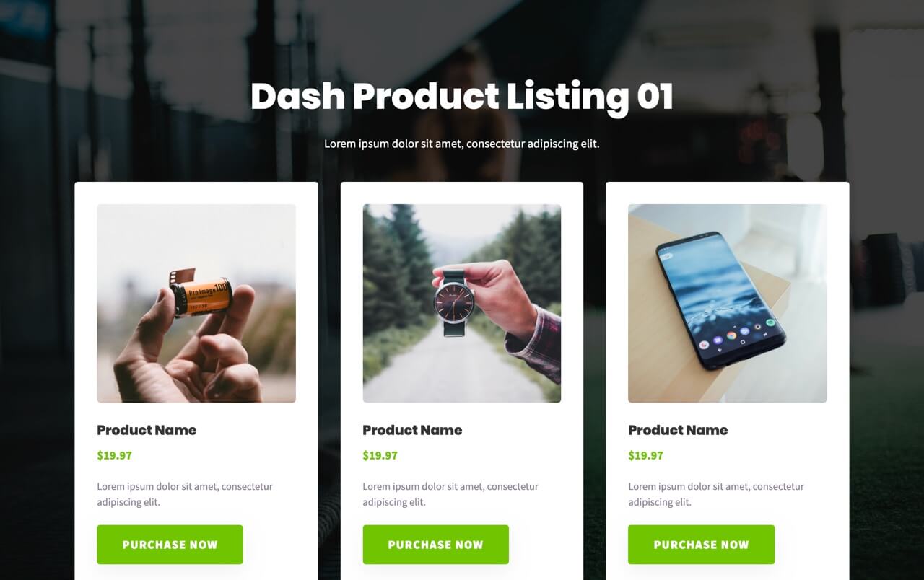Open the film roll product photo
The width and height of the screenshot is (924, 580).
(196, 303)
